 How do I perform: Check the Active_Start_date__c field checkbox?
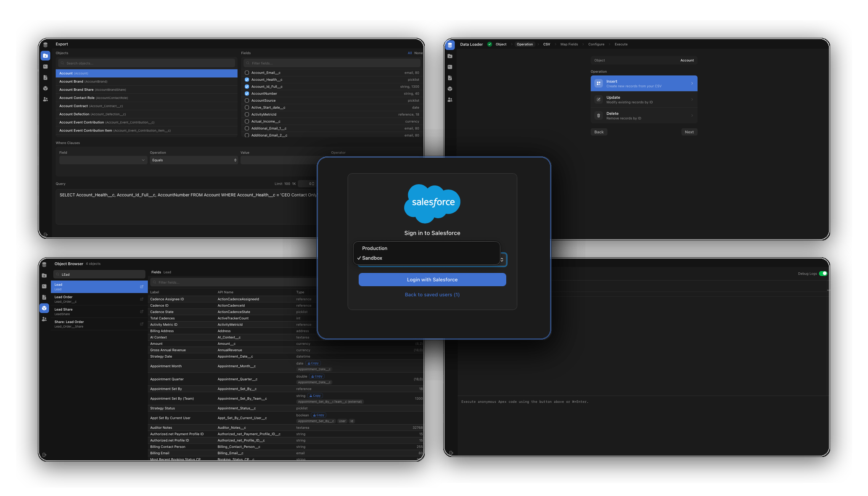click(247, 108)
